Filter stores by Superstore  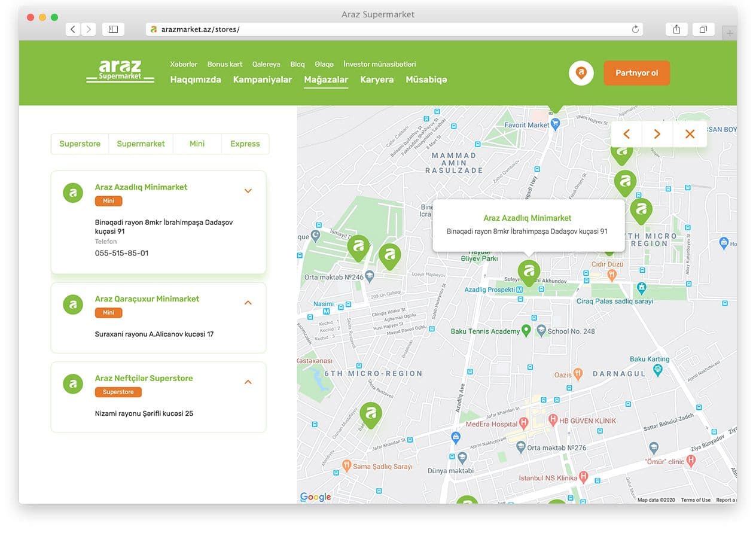(x=80, y=144)
